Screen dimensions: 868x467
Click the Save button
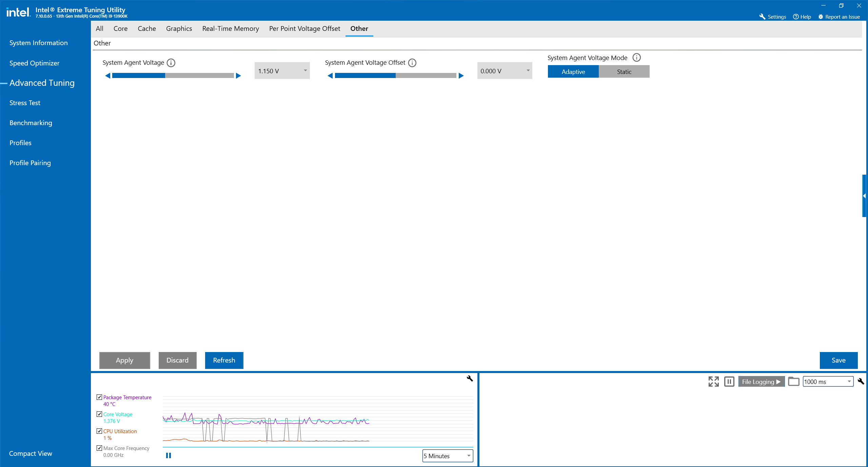[839, 360]
